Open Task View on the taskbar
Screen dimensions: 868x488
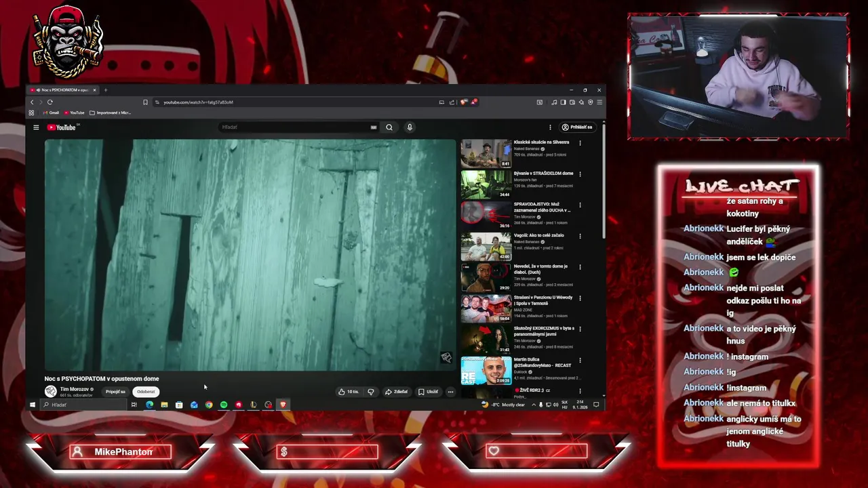pyautogui.click(x=134, y=405)
